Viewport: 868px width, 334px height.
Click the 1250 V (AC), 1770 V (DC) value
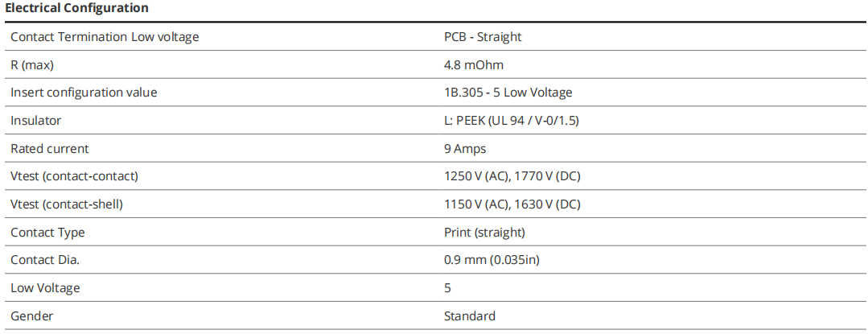pyautogui.click(x=512, y=176)
